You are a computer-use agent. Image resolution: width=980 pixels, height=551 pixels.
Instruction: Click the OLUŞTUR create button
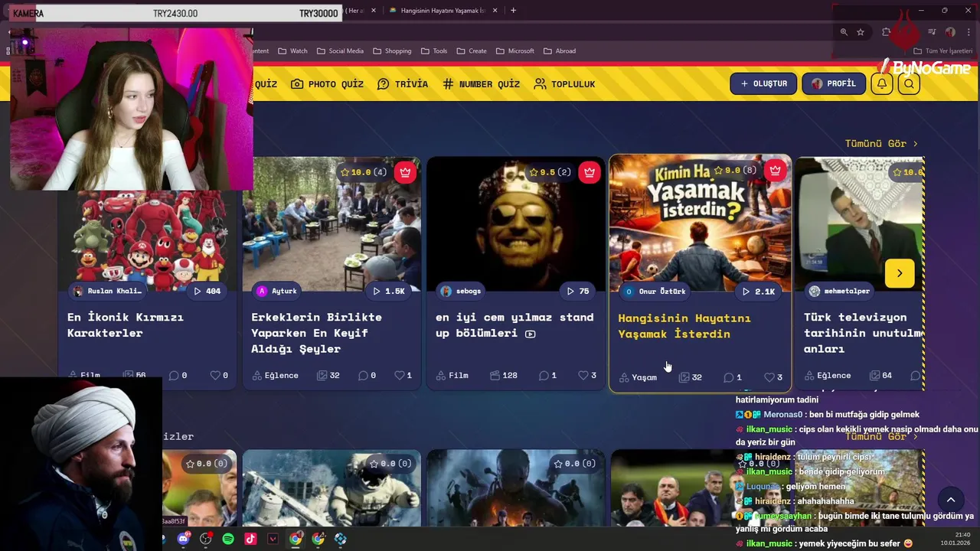(x=763, y=84)
